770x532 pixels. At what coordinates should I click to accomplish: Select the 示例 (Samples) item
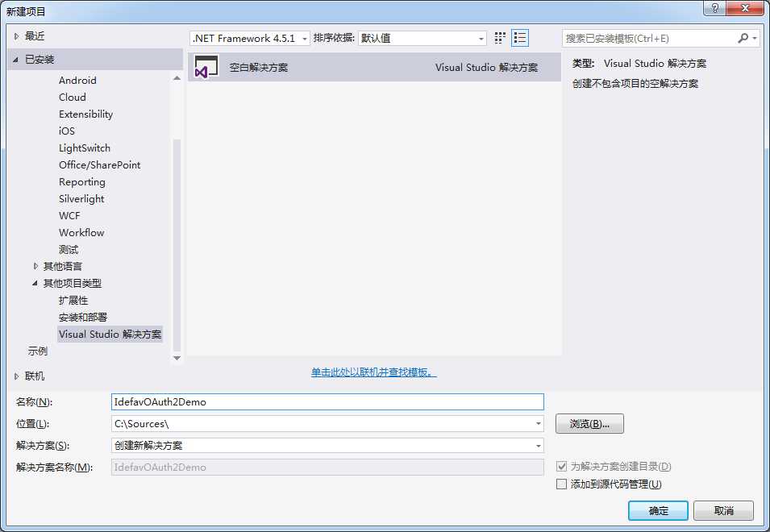tap(37, 351)
